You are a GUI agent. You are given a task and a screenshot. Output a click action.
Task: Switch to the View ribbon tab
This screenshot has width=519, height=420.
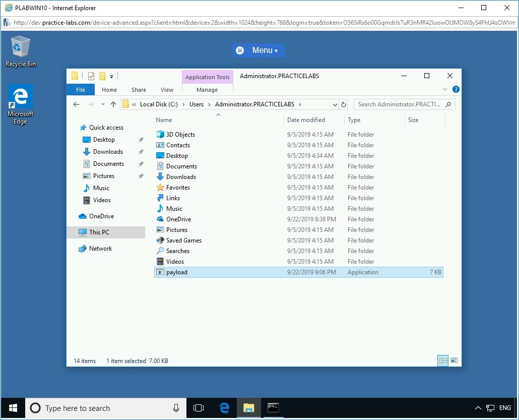point(167,90)
